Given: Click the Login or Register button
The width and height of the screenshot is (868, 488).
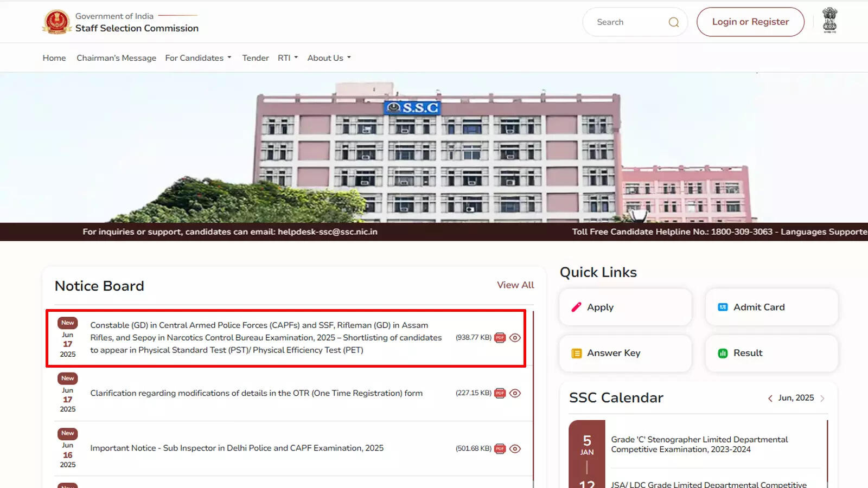Looking at the screenshot, I should pyautogui.click(x=750, y=22).
